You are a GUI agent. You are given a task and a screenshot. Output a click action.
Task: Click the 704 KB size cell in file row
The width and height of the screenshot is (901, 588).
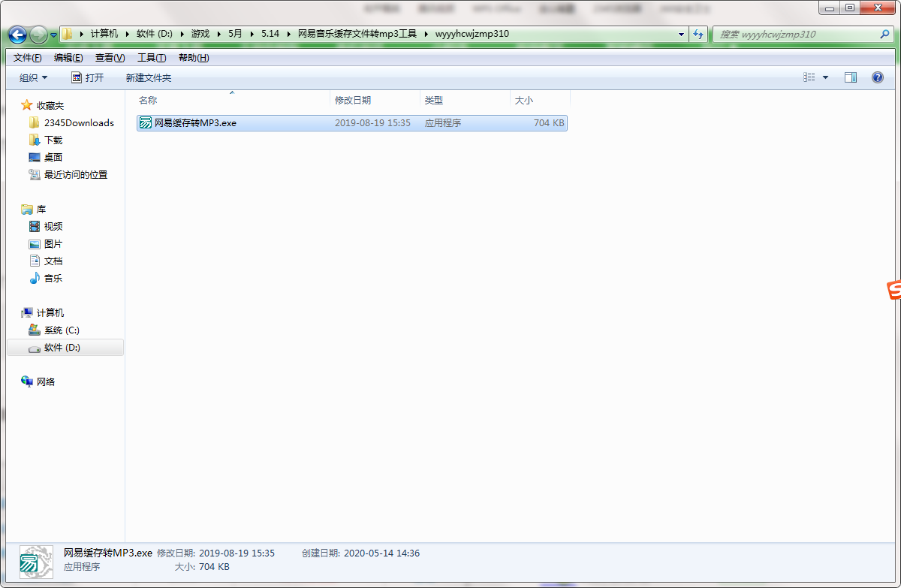pos(549,122)
